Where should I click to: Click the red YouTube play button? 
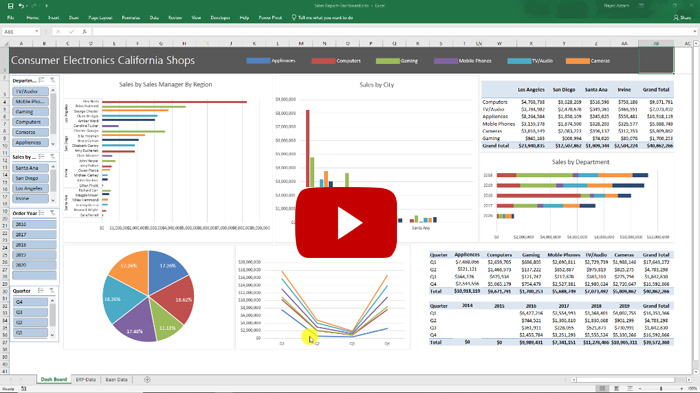click(x=346, y=222)
